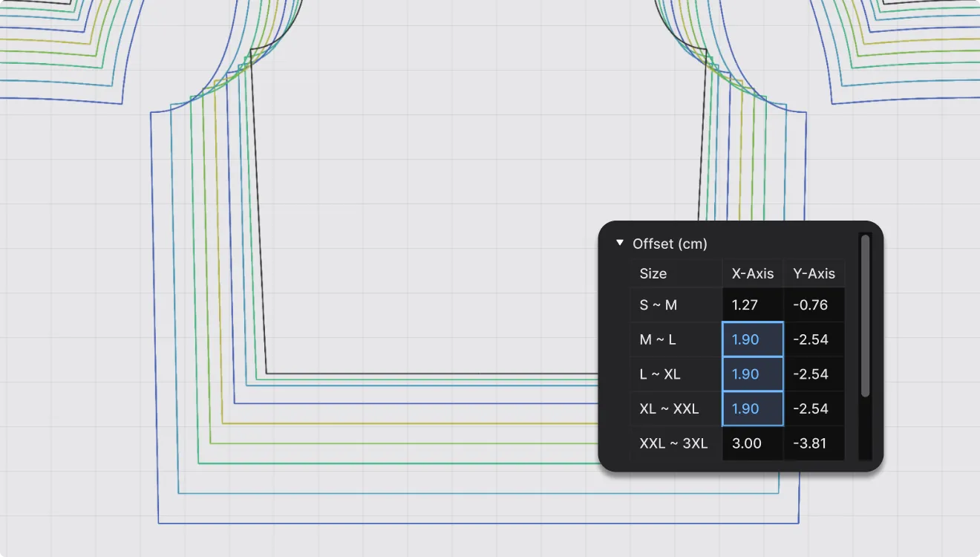Click the M ~ L X-Axis cell

pos(752,339)
